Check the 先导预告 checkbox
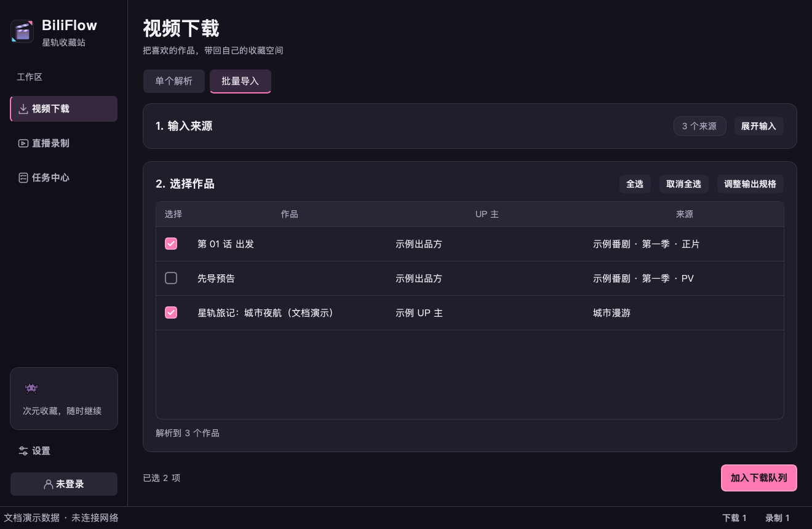Viewport: 812px width, 529px height. click(171, 278)
